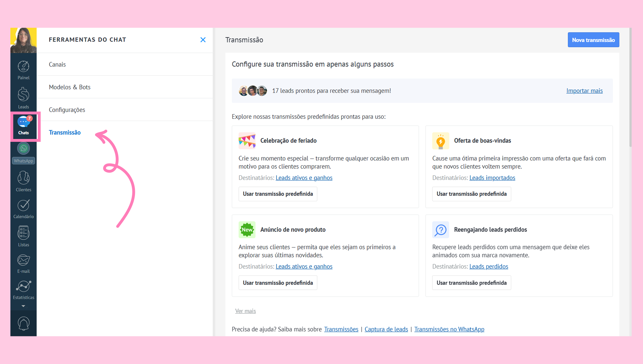643x364 pixels.
Task: Use predefined broadcast for Oferta de boas-vindas
Action: pos(472,194)
